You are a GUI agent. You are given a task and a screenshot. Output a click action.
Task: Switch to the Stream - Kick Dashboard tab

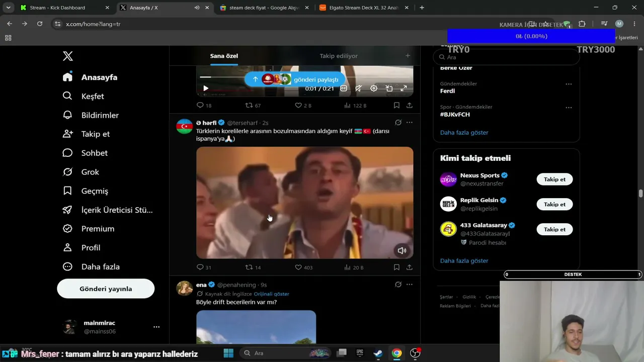[64, 8]
